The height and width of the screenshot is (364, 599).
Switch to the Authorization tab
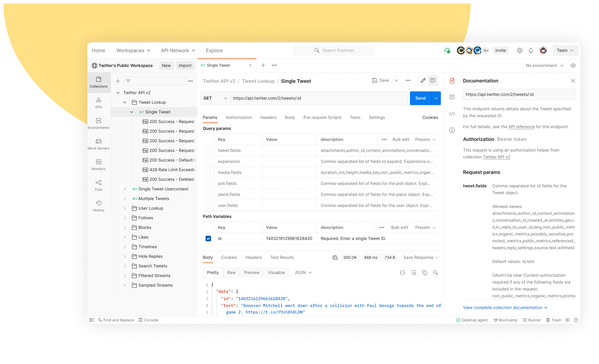click(x=239, y=118)
